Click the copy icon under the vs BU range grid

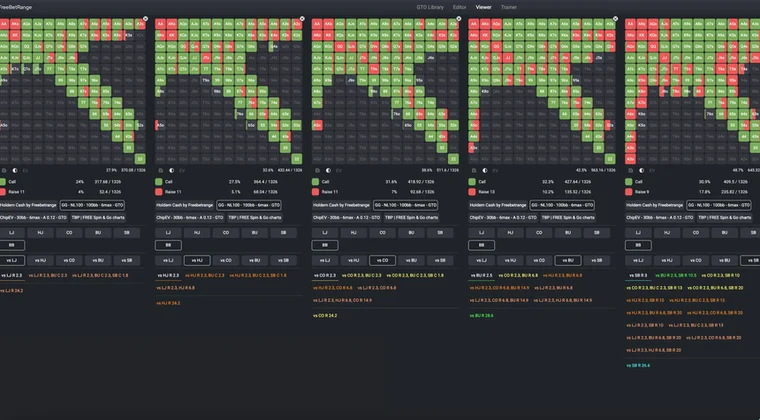(x=474, y=171)
